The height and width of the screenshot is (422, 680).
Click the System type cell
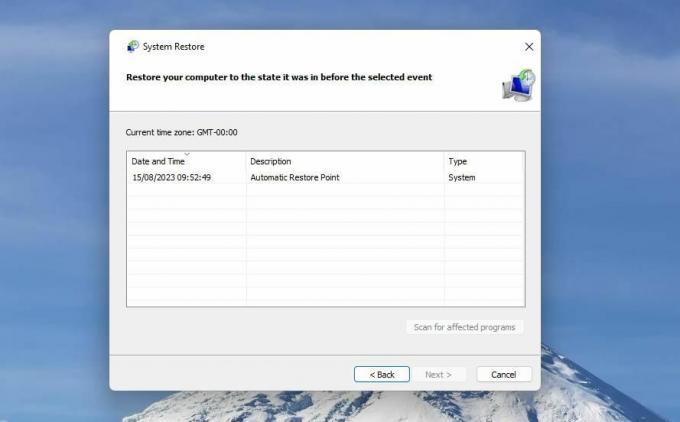pyautogui.click(x=462, y=177)
